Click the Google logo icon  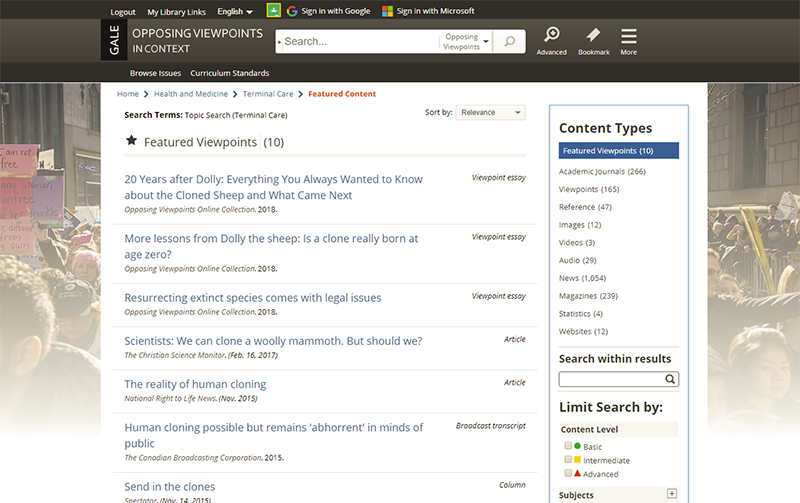(292, 11)
